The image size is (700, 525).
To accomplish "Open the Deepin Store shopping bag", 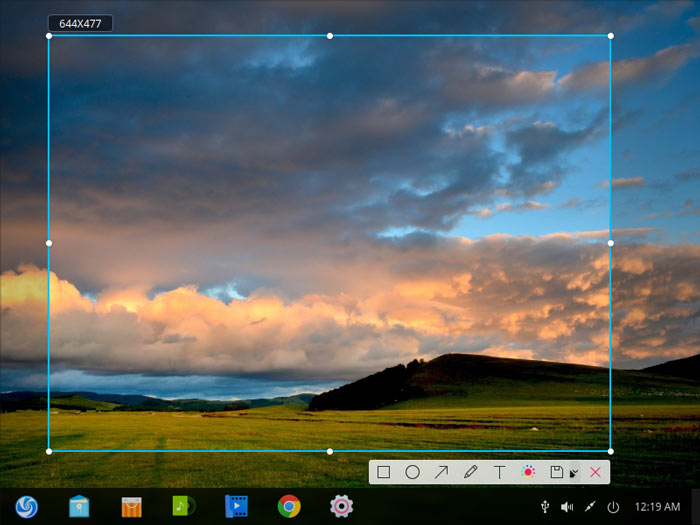I will click(x=131, y=507).
